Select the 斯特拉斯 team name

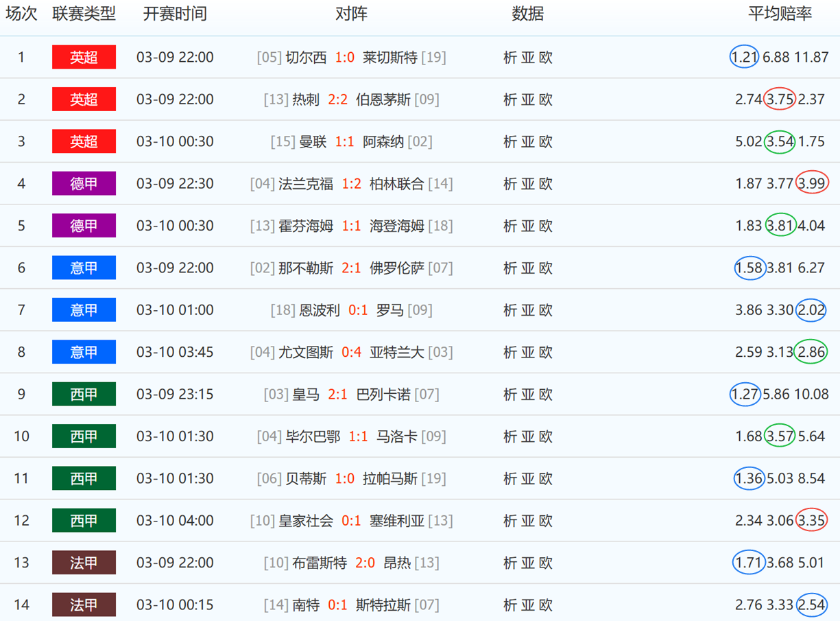383,605
